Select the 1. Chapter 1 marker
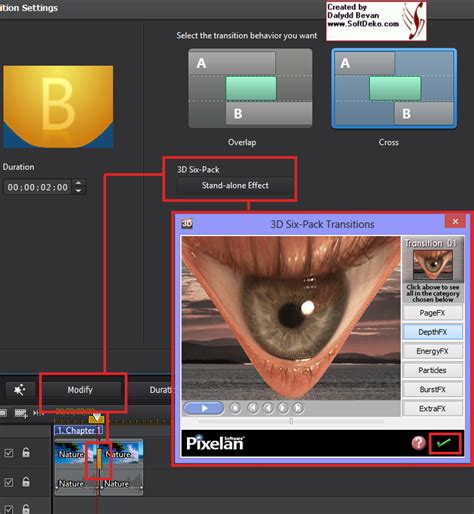The image size is (474, 514). 79,430
